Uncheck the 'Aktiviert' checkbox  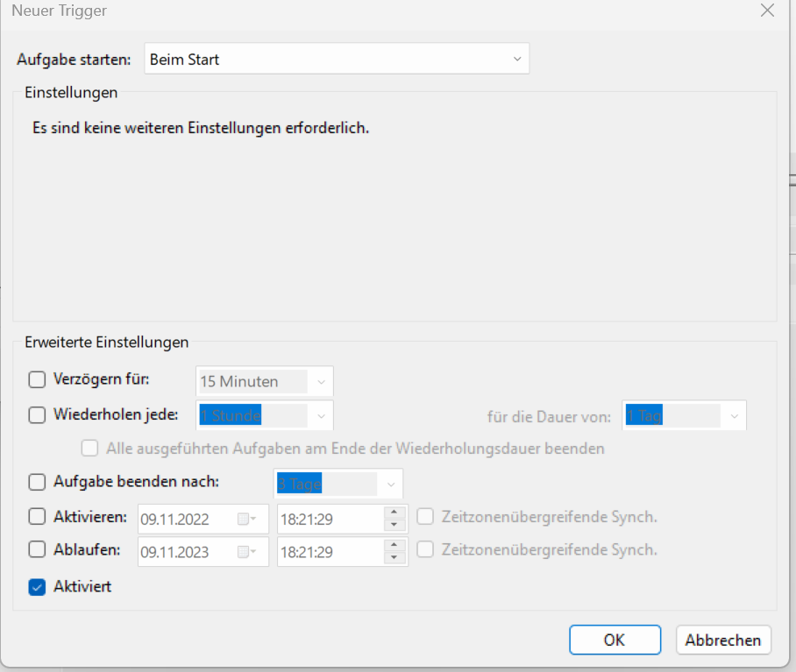37,587
